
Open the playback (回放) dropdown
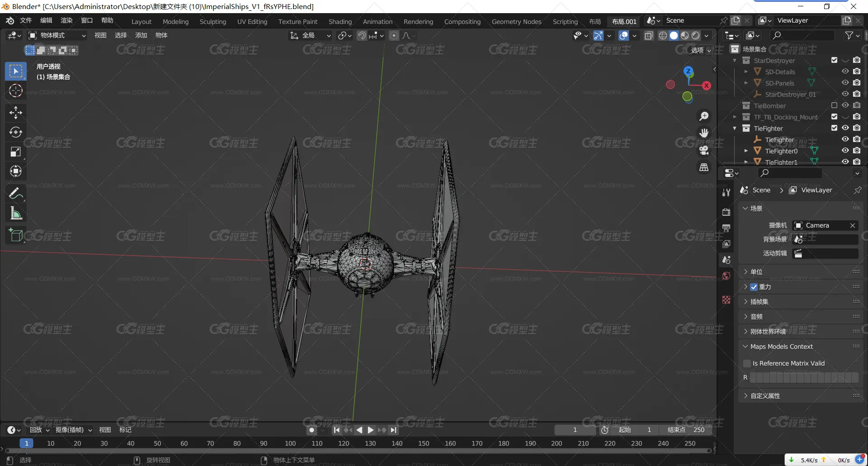click(x=39, y=430)
